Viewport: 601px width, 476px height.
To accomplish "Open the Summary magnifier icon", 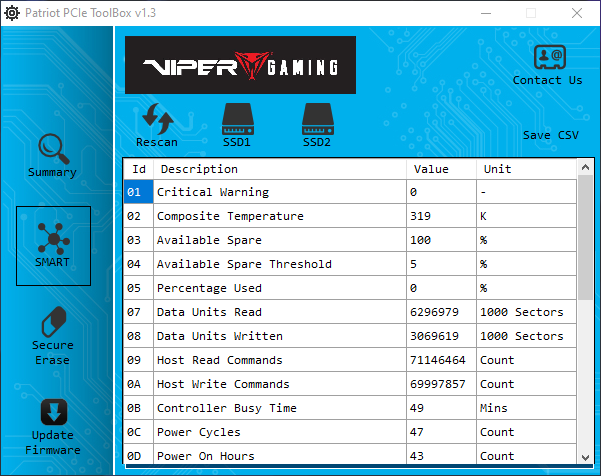I will pyautogui.click(x=52, y=150).
